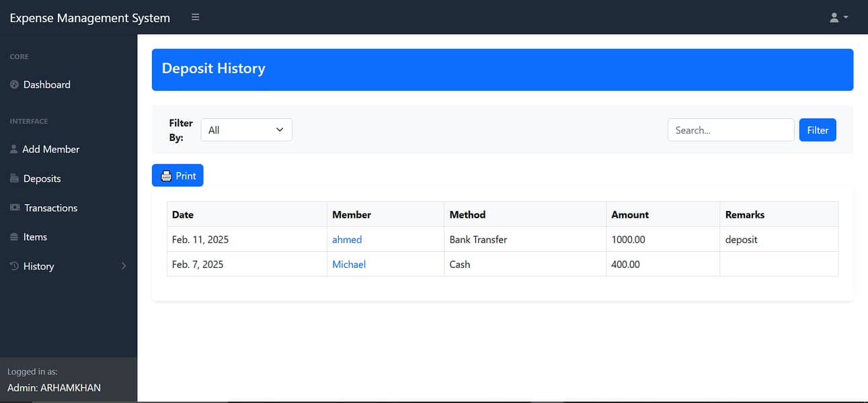Toggle the sidebar with hamburger icon
This screenshot has height=403, width=868.
pyautogui.click(x=196, y=17)
